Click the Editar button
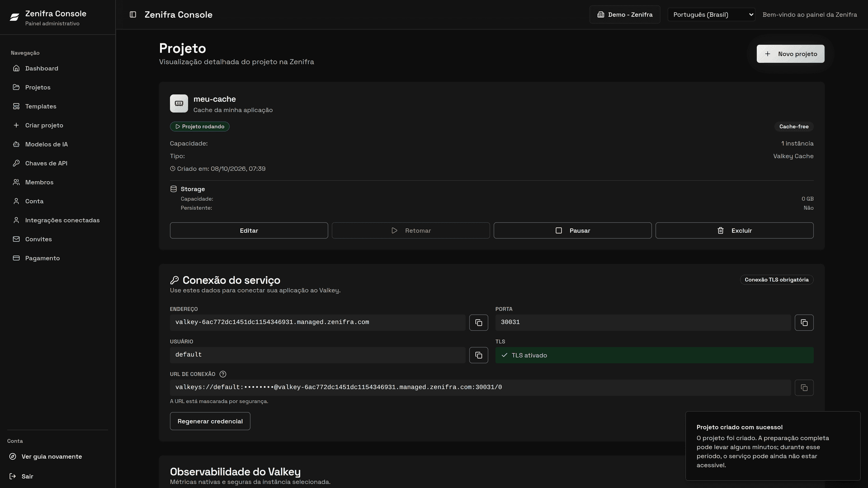The image size is (868, 488). [x=249, y=230]
